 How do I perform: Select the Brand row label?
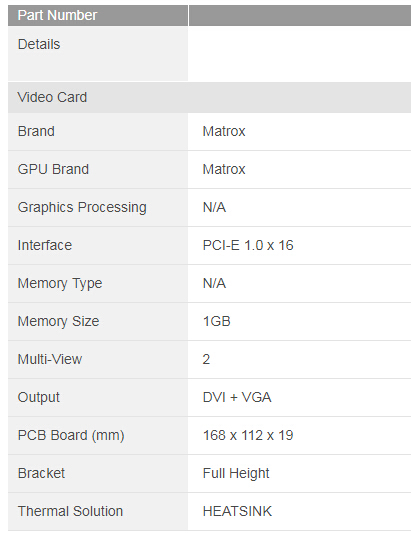pos(36,131)
